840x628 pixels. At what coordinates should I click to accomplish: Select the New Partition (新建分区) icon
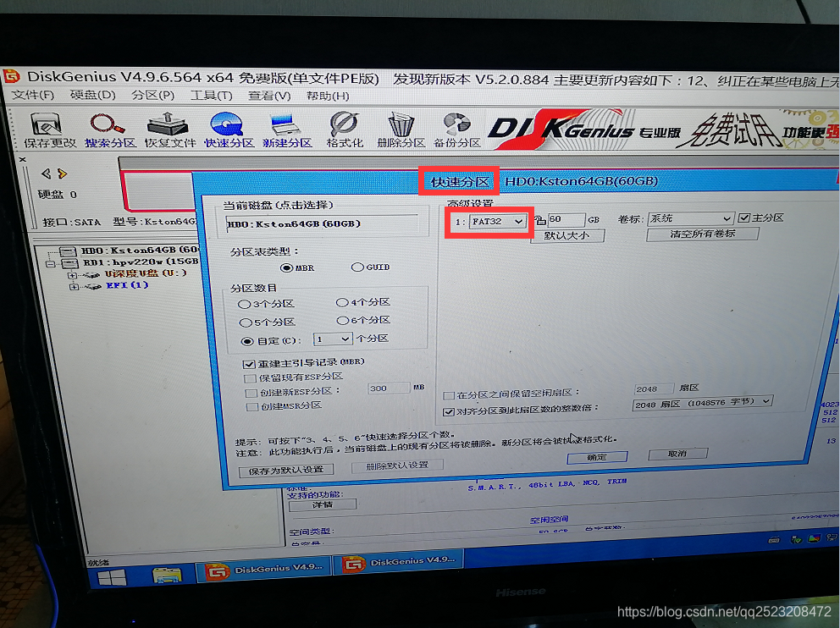287,130
